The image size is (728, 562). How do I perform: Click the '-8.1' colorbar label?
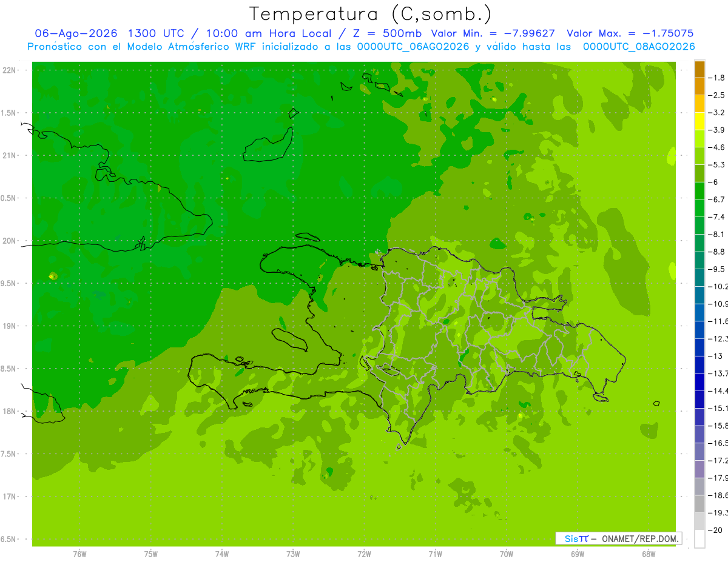point(717,234)
